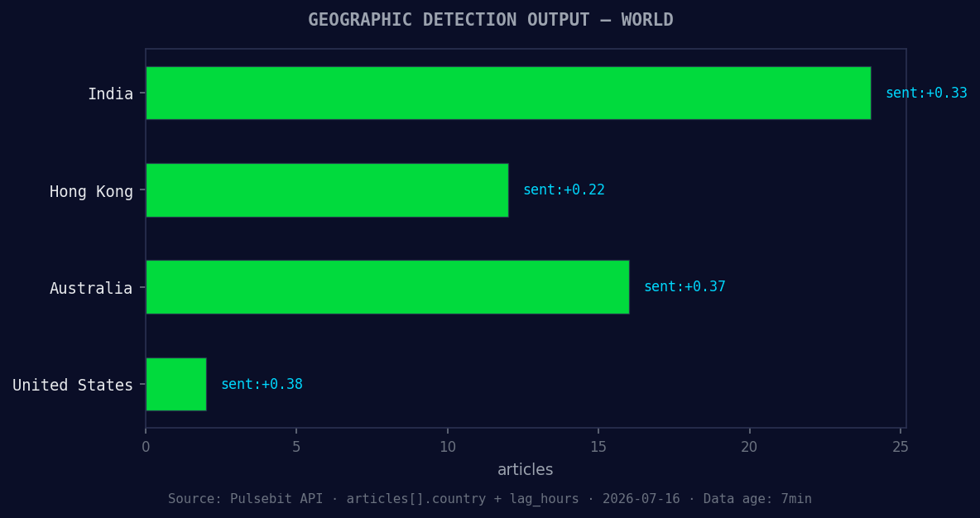Click the Hong Kong bar
The width and height of the screenshot is (980, 518).
[327, 190]
